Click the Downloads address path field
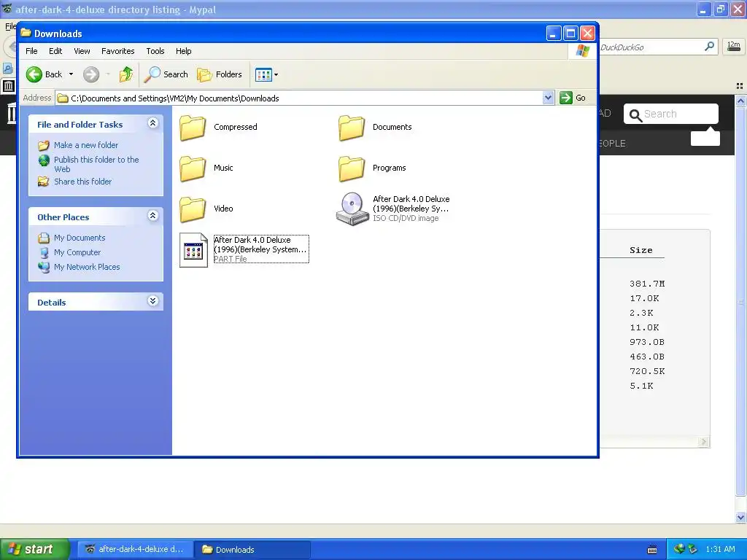Image resolution: width=747 pixels, height=560 pixels. pos(299,98)
